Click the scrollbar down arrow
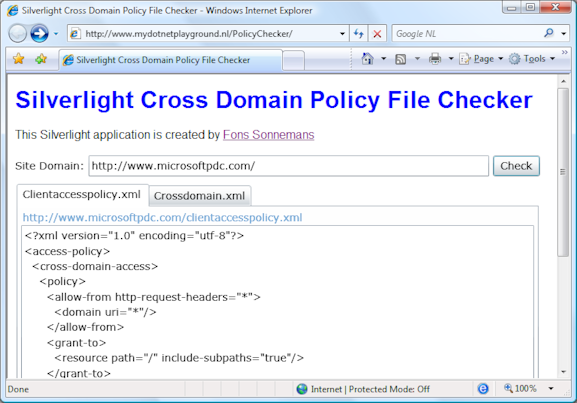 pyautogui.click(x=563, y=372)
